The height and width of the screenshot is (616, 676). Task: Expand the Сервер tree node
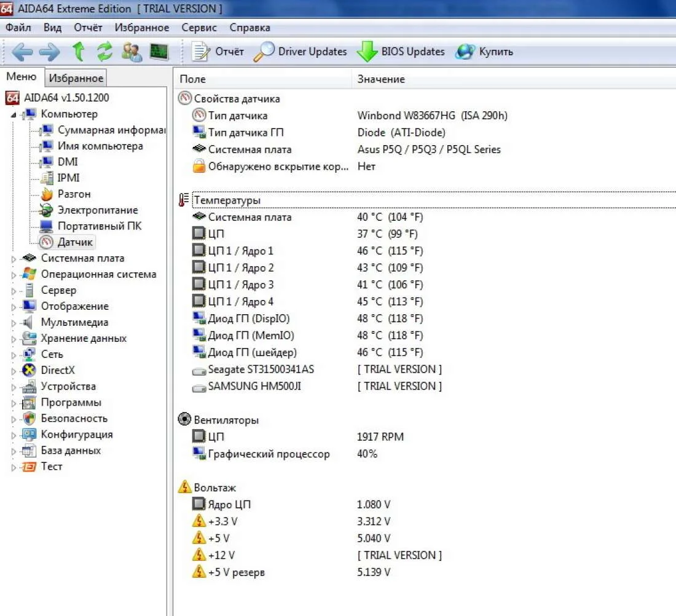(14, 291)
